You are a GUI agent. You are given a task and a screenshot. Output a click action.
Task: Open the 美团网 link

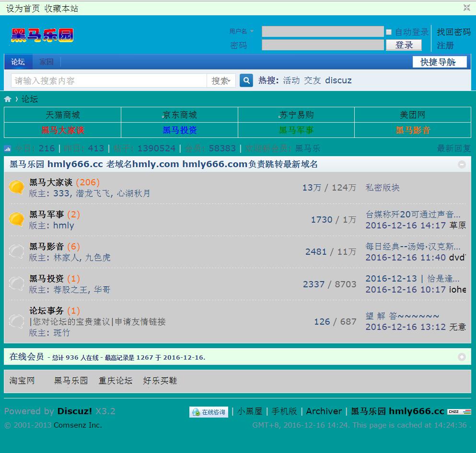pos(413,115)
